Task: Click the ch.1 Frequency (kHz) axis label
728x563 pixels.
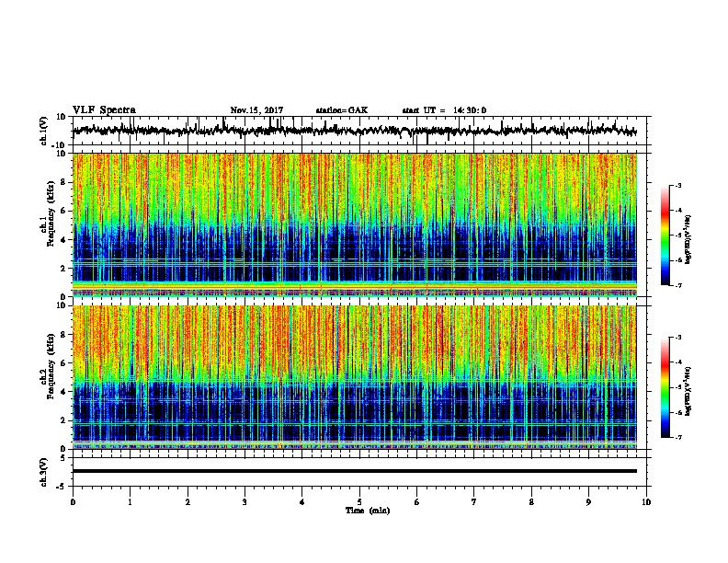Action: [x=48, y=224]
